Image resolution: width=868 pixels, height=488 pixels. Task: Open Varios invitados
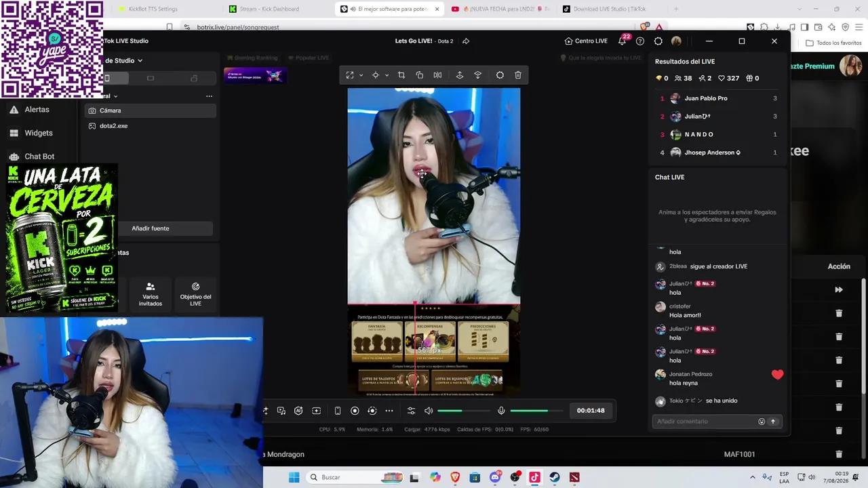[151, 294]
